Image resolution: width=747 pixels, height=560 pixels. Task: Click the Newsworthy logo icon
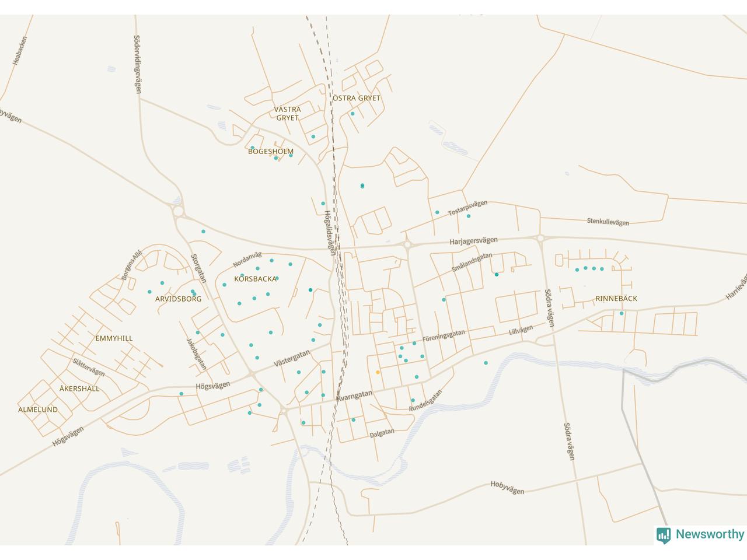pos(664,535)
